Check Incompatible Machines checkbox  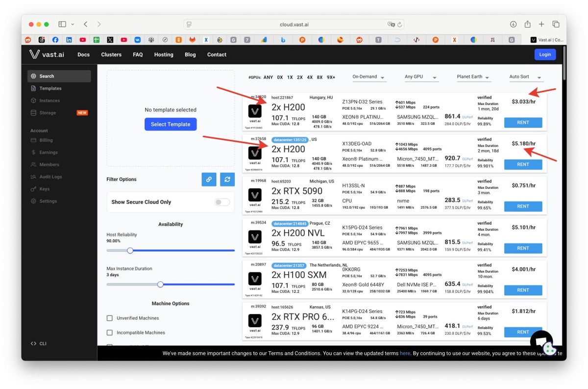(110, 333)
